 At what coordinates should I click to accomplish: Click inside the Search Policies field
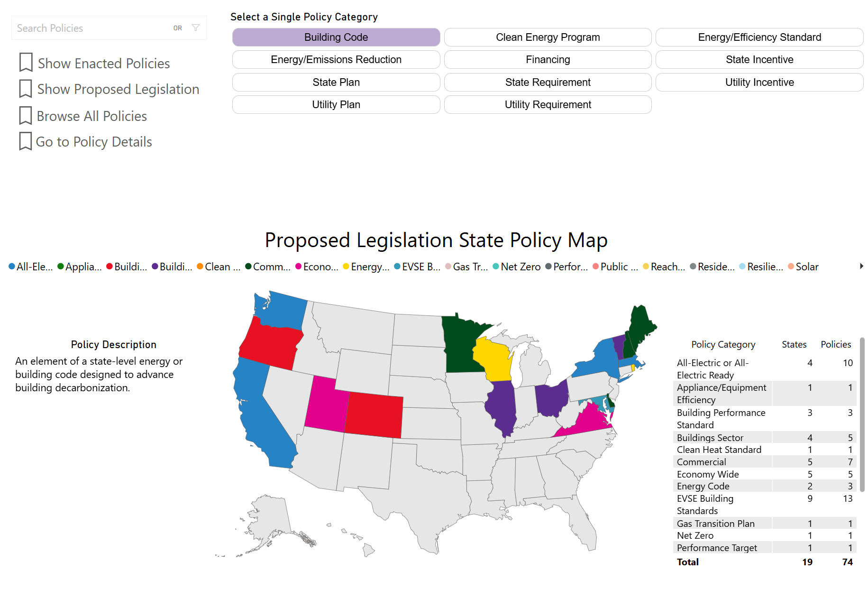coord(90,28)
